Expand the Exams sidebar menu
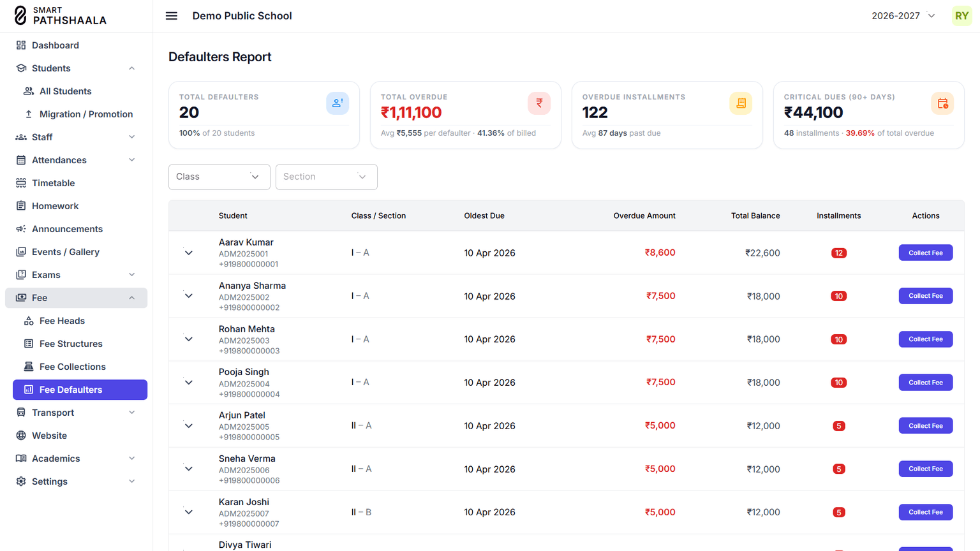 pos(76,275)
